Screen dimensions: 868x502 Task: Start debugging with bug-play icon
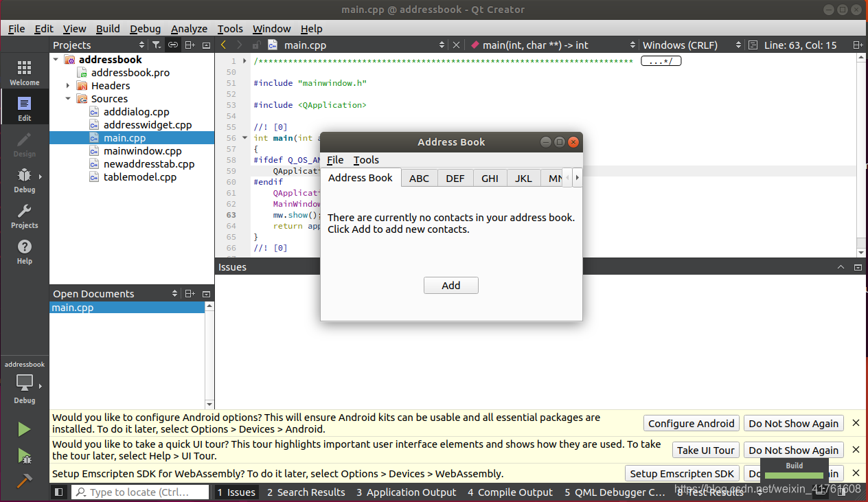tap(24, 455)
